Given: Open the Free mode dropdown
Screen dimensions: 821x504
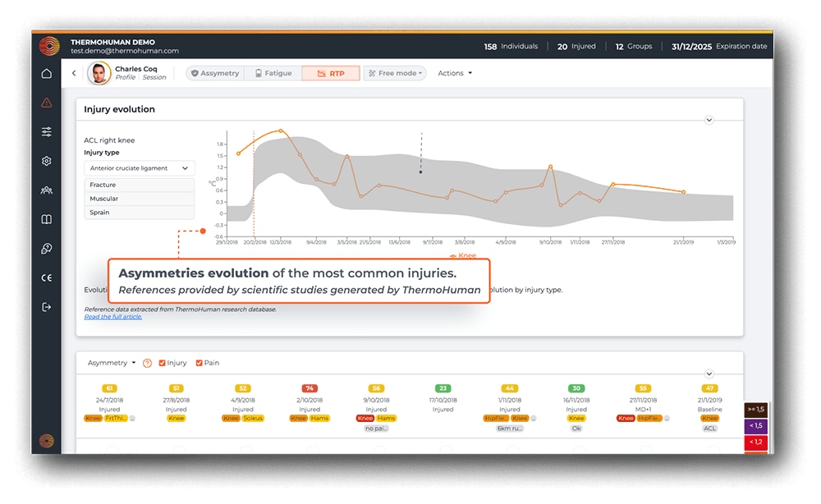Looking at the screenshot, I should 395,73.
